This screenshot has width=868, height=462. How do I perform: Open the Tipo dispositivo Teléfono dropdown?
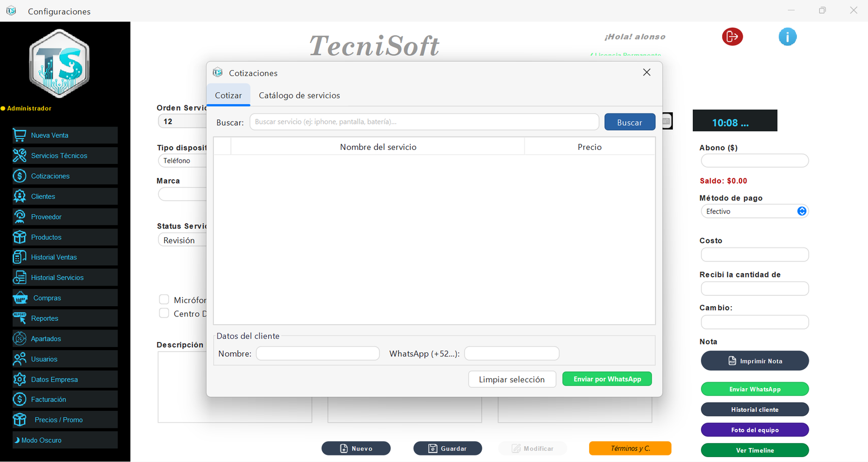click(182, 161)
